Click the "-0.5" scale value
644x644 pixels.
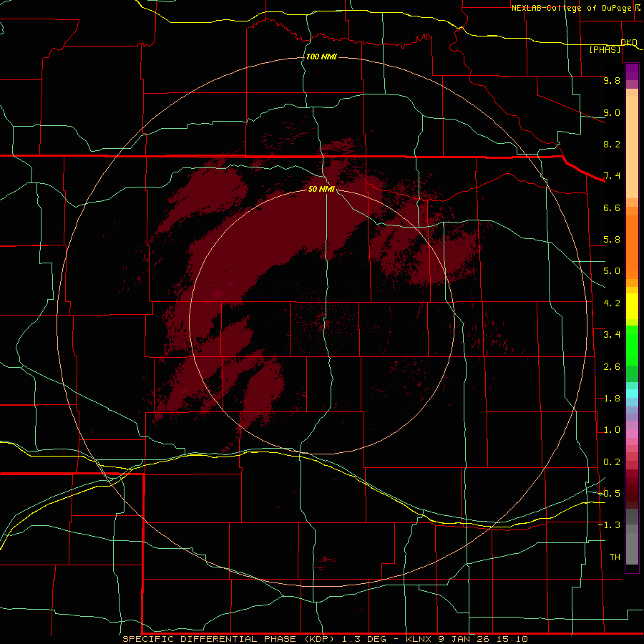click(610, 494)
